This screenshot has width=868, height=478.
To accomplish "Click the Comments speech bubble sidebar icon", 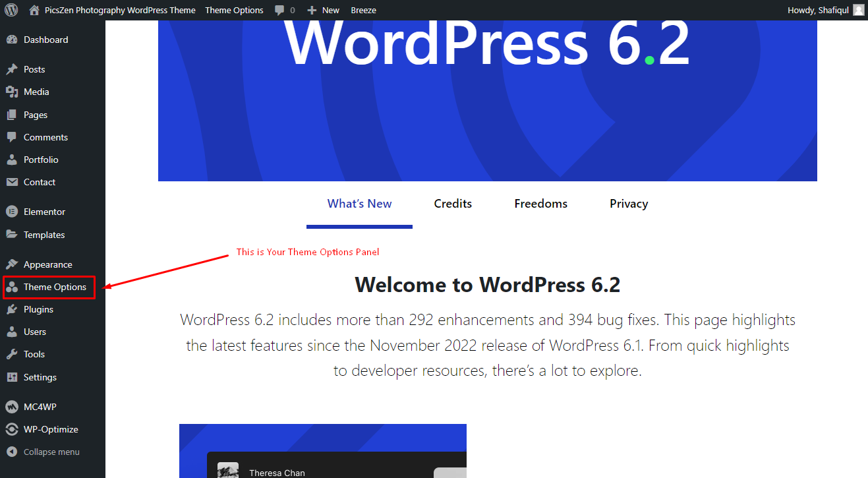I will pyautogui.click(x=12, y=137).
